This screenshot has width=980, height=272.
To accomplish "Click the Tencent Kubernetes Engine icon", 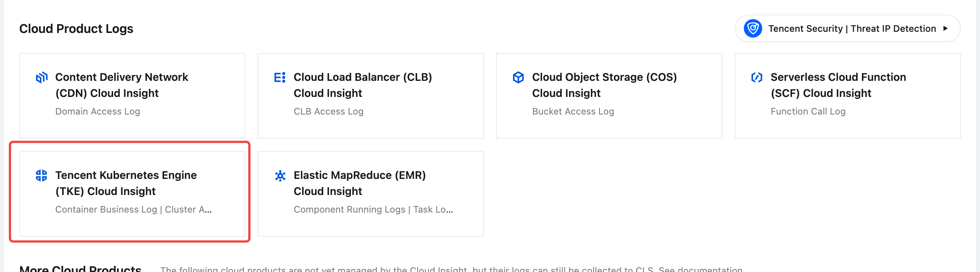I will [41, 175].
